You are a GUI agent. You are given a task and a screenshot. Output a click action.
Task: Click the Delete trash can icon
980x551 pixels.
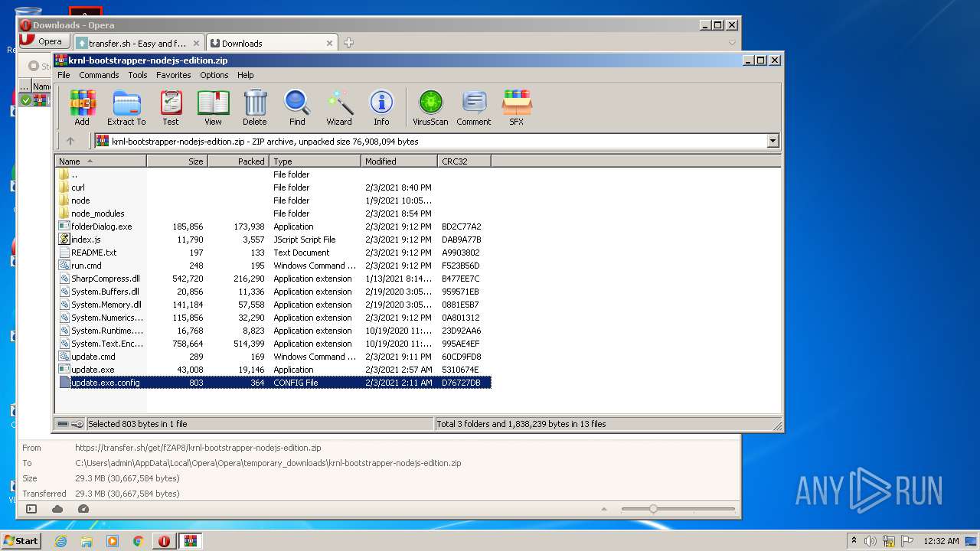click(x=255, y=108)
